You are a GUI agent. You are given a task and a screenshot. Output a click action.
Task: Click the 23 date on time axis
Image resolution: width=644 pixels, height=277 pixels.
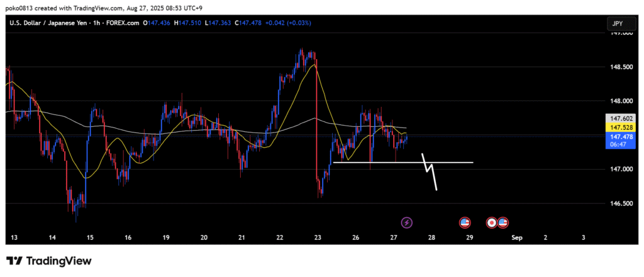click(x=318, y=238)
